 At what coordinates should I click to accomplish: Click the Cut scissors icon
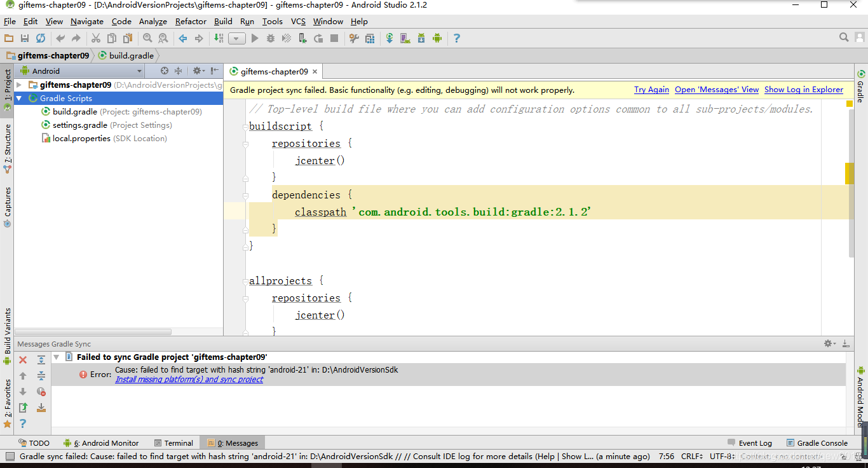tap(96, 38)
